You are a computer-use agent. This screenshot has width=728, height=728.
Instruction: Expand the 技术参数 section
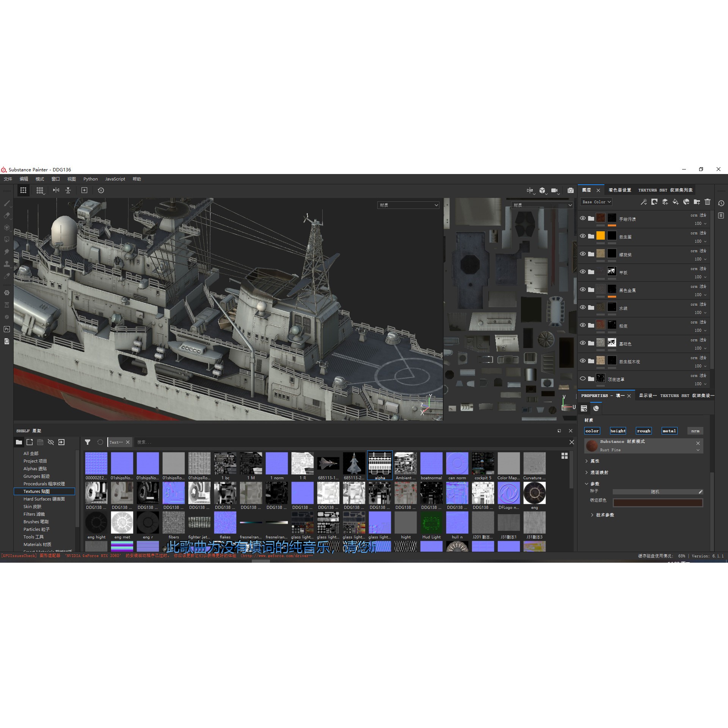(x=605, y=515)
